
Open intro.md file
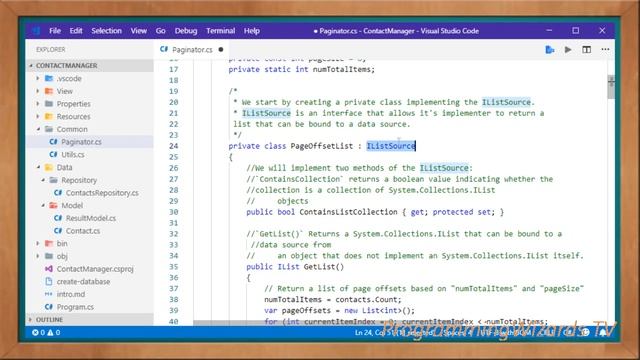coord(71,294)
